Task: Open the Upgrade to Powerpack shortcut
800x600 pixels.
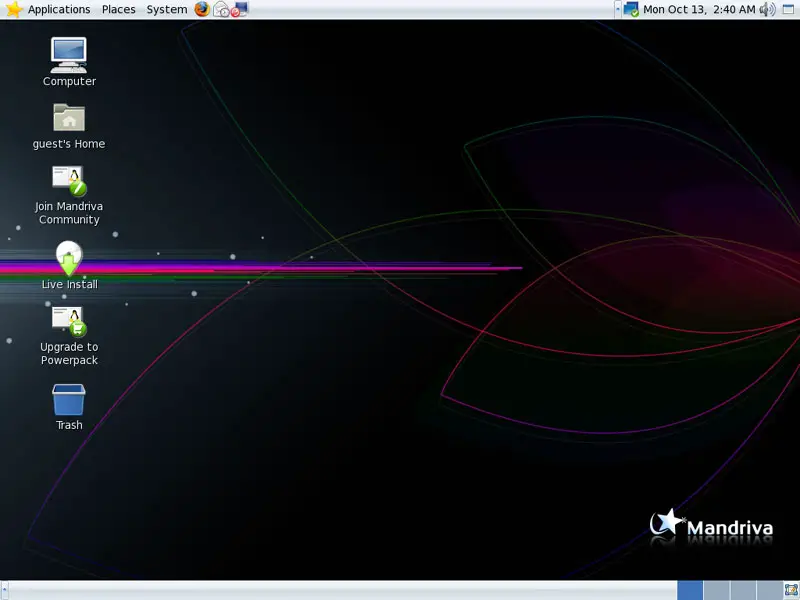Action: 69,336
